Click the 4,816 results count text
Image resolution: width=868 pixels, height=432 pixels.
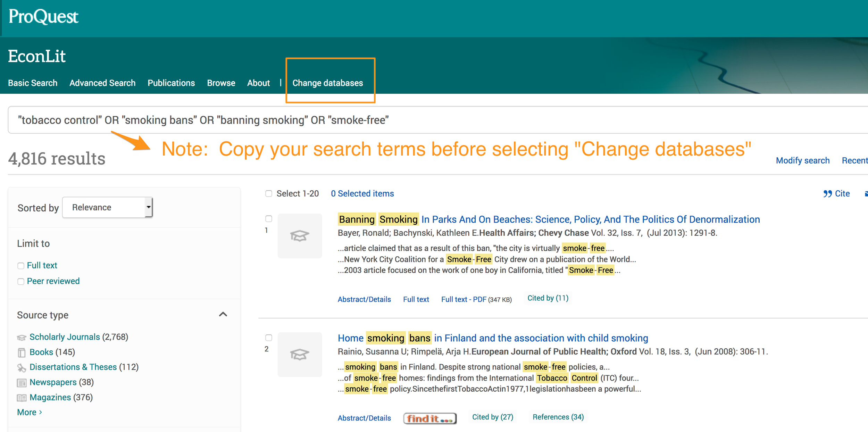pyautogui.click(x=57, y=158)
